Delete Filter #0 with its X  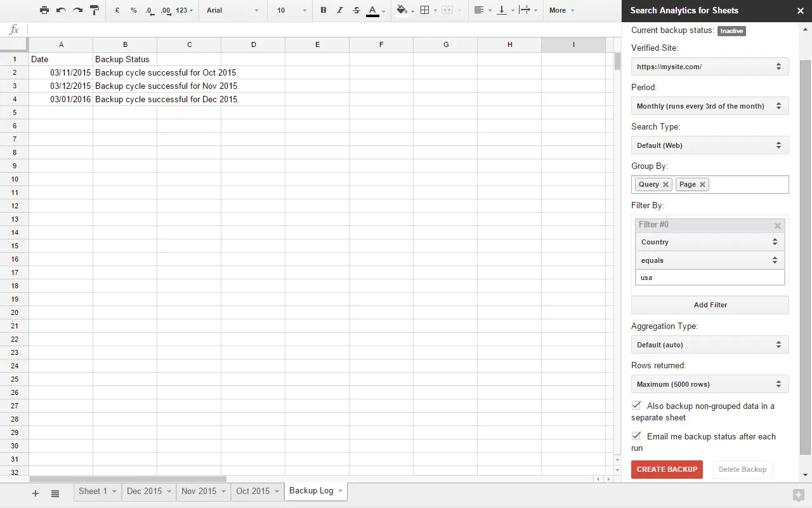point(778,225)
